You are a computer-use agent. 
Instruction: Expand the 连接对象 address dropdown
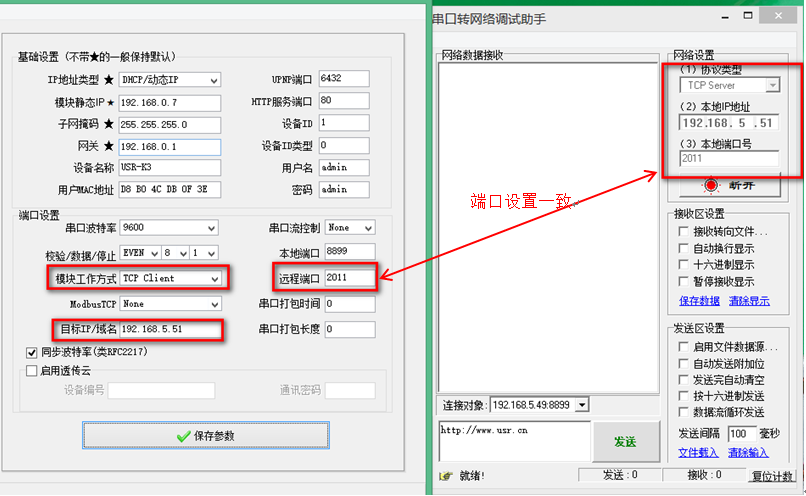pyautogui.click(x=583, y=405)
